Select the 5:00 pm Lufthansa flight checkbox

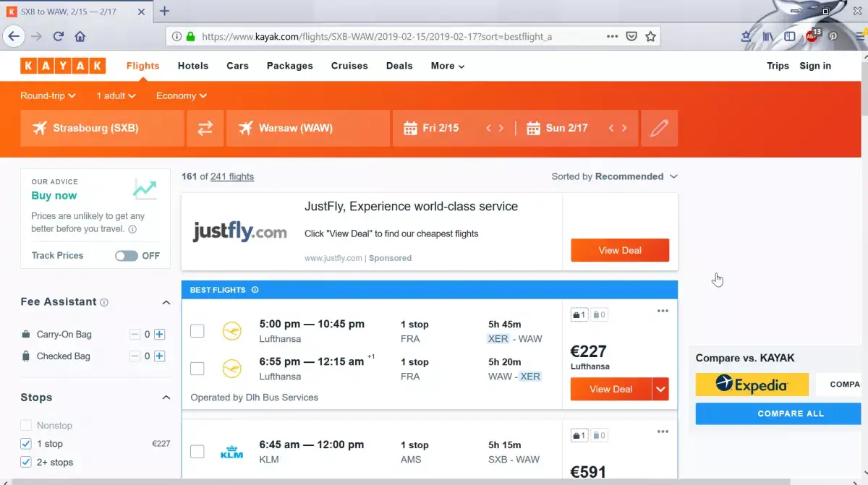tap(197, 331)
